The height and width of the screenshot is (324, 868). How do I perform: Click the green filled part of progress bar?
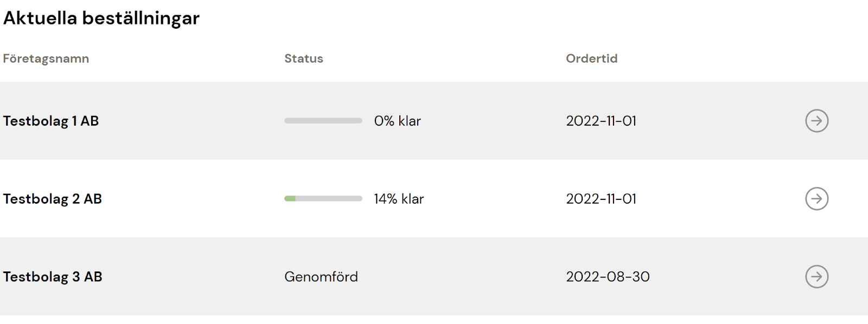290,199
